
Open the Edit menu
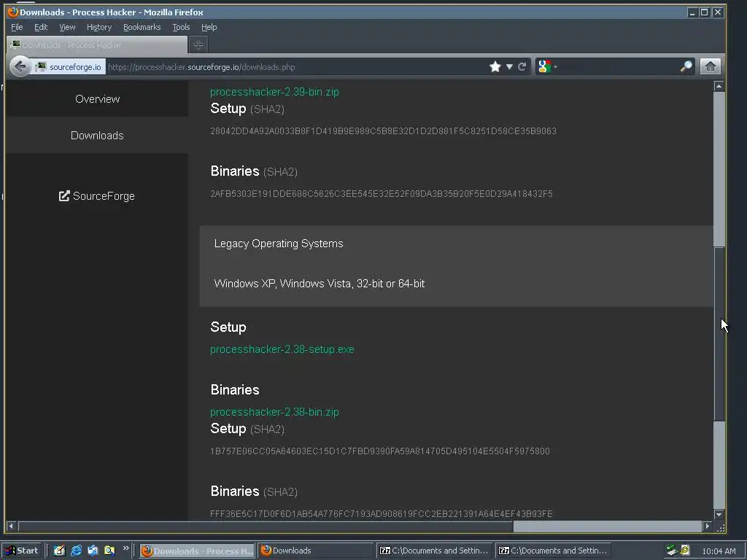click(41, 27)
